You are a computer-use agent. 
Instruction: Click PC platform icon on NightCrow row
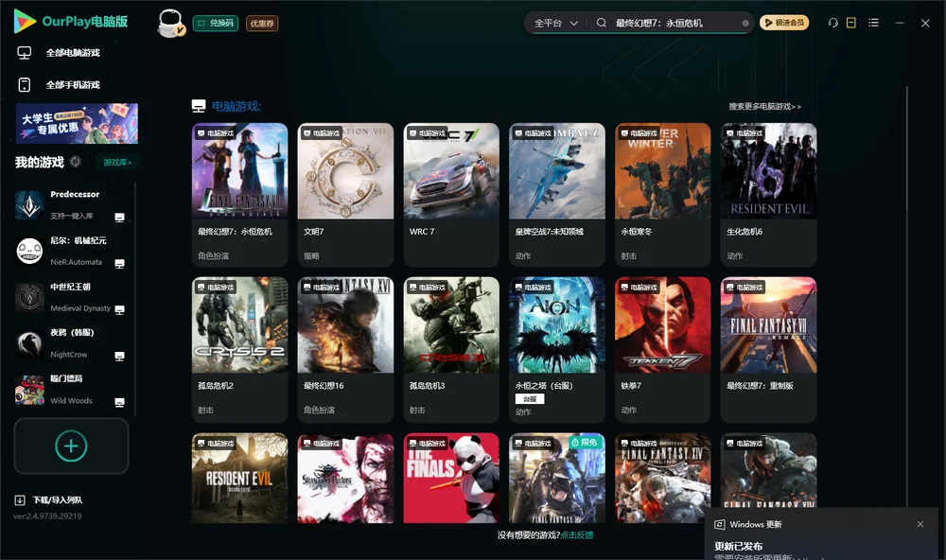119,356
